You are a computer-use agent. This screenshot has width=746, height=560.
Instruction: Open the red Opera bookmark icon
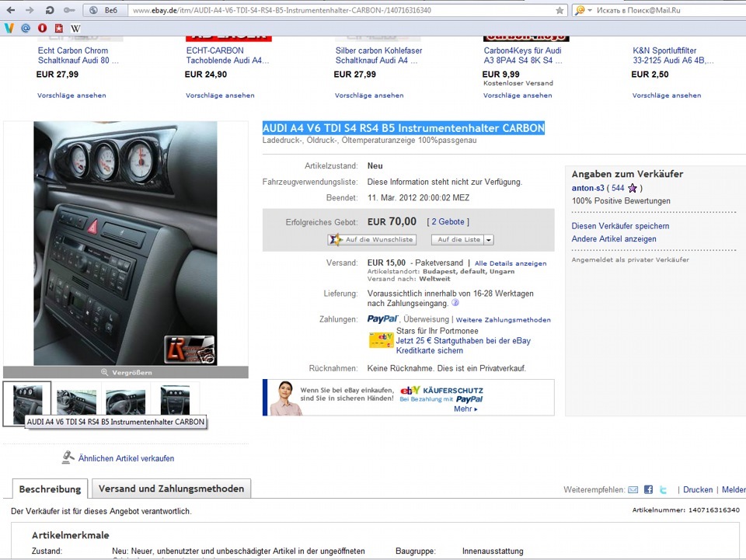pos(42,28)
